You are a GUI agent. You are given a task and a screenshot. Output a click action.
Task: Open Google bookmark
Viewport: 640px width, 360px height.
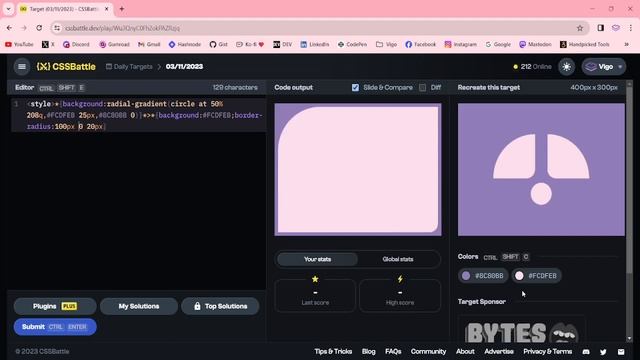(498, 44)
